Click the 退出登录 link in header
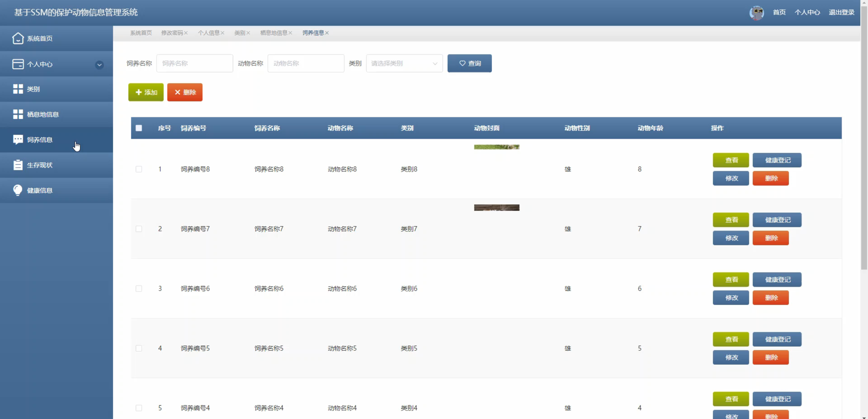Screen dimensions: 868x419 click(x=841, y=13)
